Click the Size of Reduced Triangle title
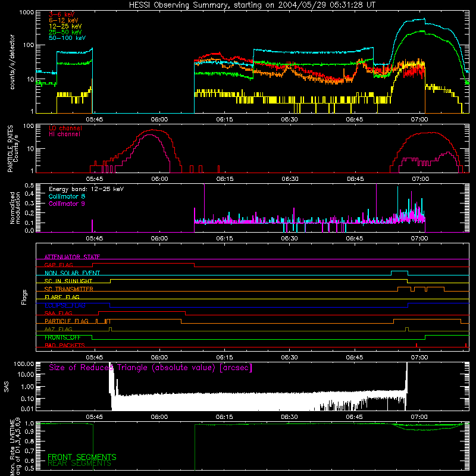The width and height of the screenshot is (476, 476). click(151, 368)
